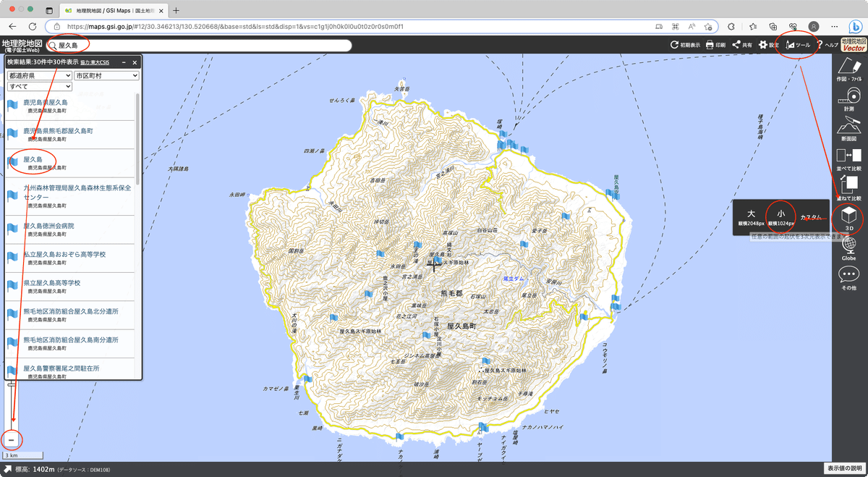Expand the elevation info arrow icon
868x477 pixels.
7,470
